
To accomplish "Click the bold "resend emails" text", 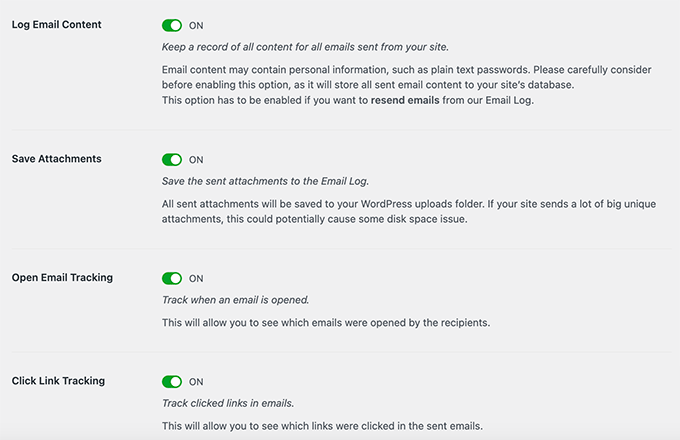I will [x=410, y=100].
